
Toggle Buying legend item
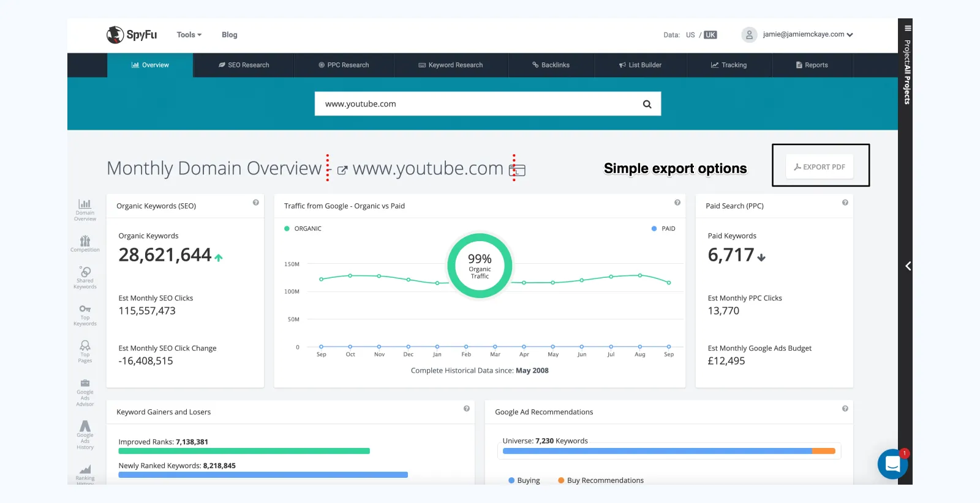click(x=524, y=480)
